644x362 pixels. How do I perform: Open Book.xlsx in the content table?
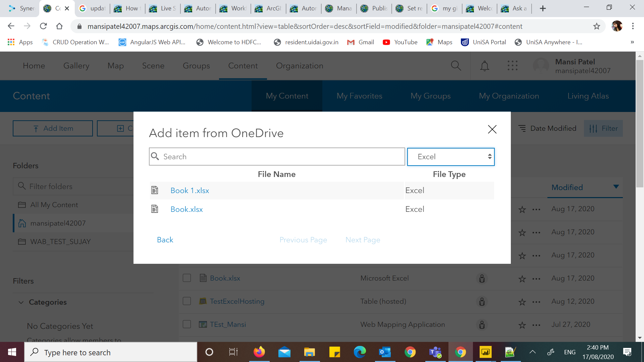coord(225,278)
